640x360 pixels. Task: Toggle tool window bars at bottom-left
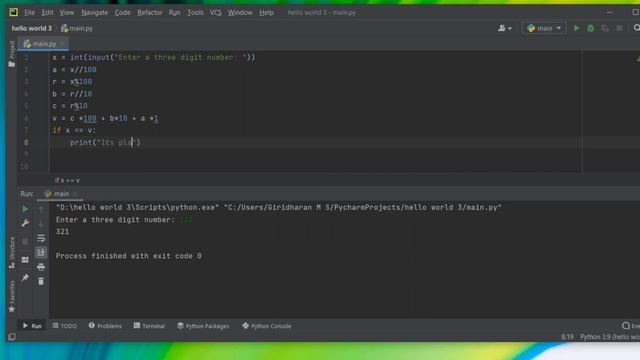(x=12, y=337)
